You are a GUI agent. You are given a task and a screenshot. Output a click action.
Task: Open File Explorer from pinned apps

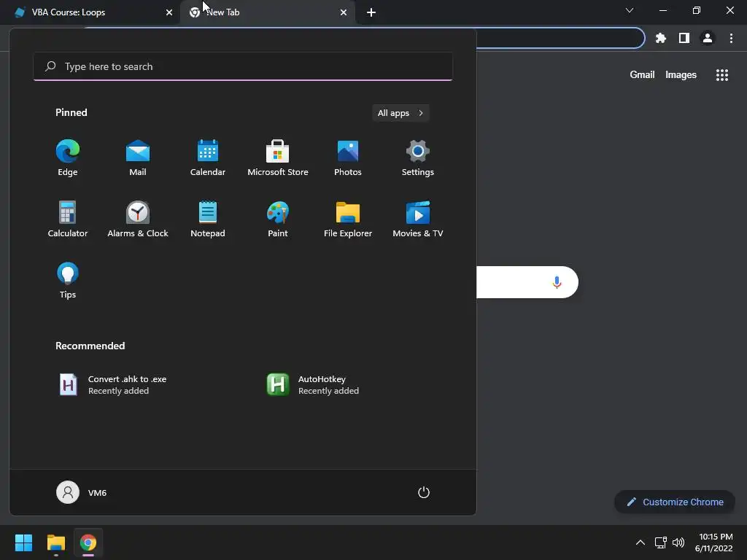[348, 219]
